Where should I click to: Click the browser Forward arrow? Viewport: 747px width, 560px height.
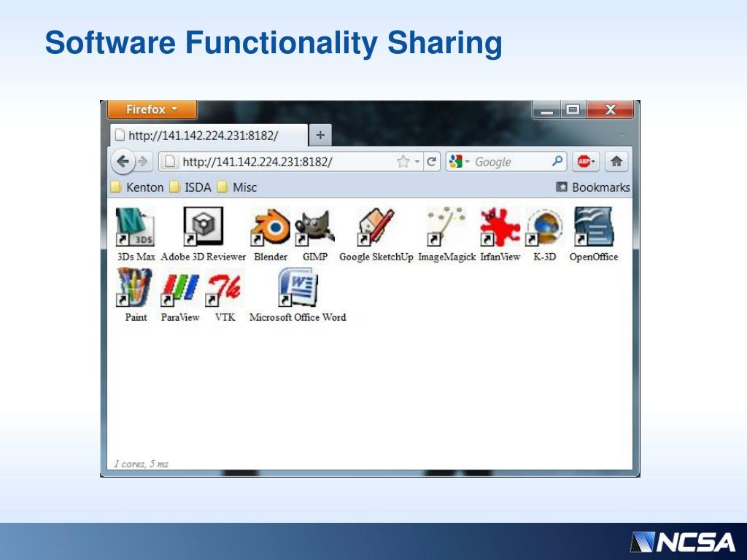tap(143, 162)
